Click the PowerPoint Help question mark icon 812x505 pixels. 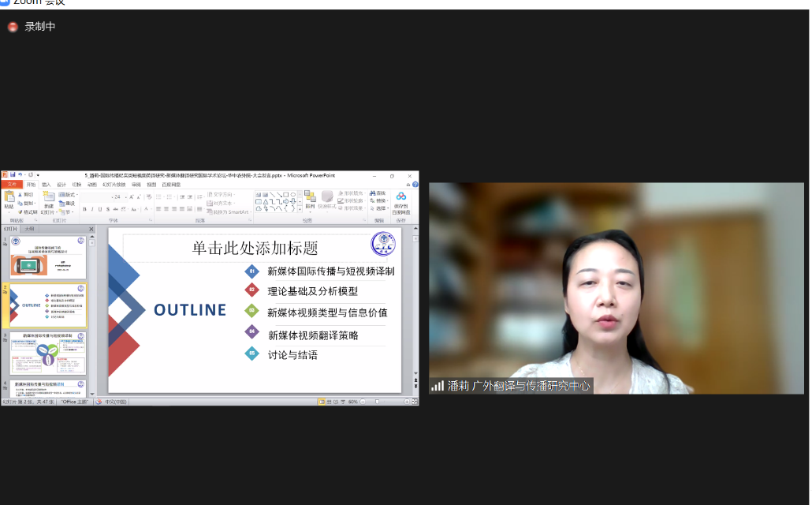414,185
